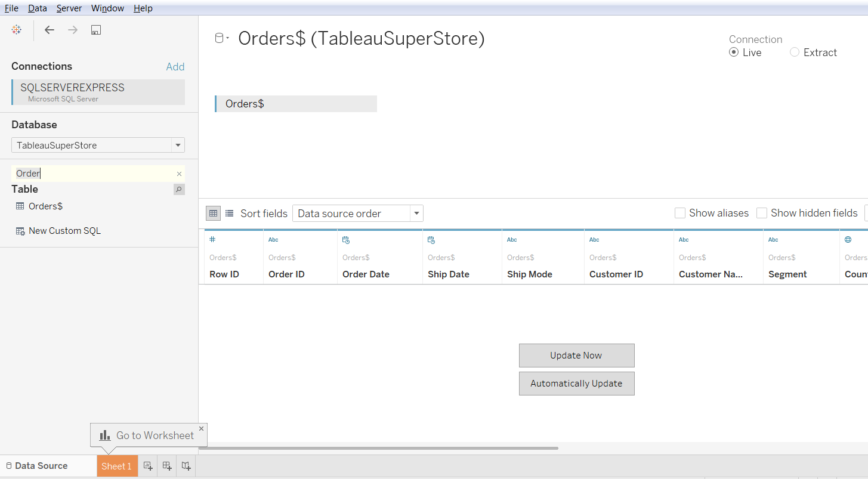Click the Go to Worksheet text
The image size is (868, 479).
(155, 435)
